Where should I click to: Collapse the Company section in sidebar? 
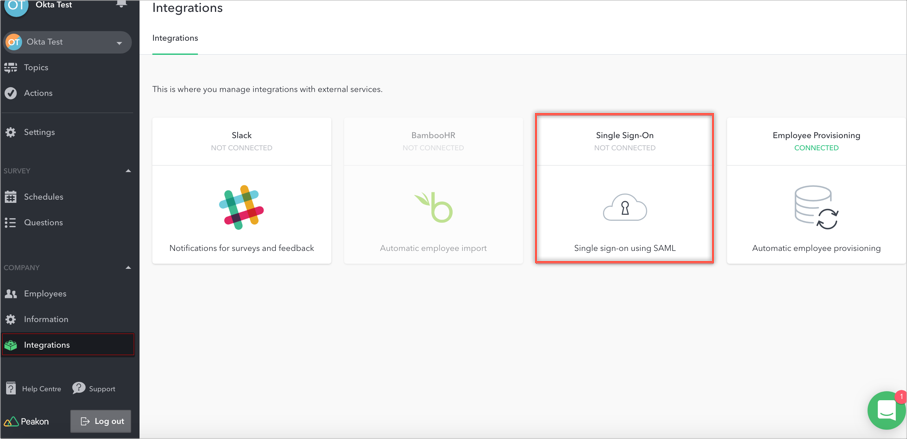(128, 268)
